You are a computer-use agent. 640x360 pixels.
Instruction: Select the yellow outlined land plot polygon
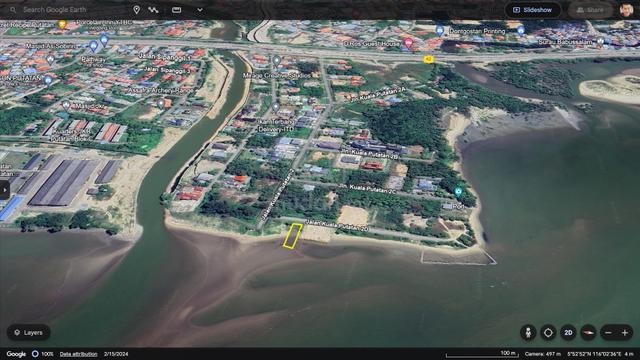click(293, 236)
